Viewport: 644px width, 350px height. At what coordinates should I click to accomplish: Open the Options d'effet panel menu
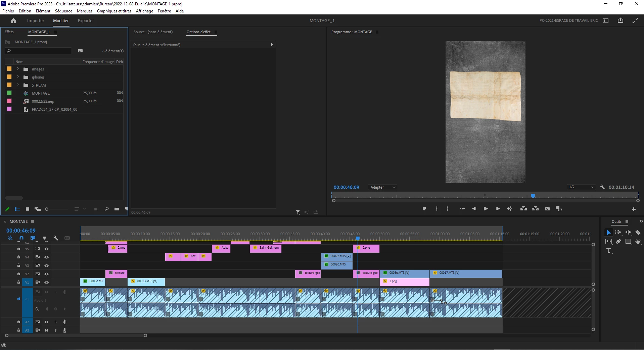pyautogui.click(x=216, y=32)
